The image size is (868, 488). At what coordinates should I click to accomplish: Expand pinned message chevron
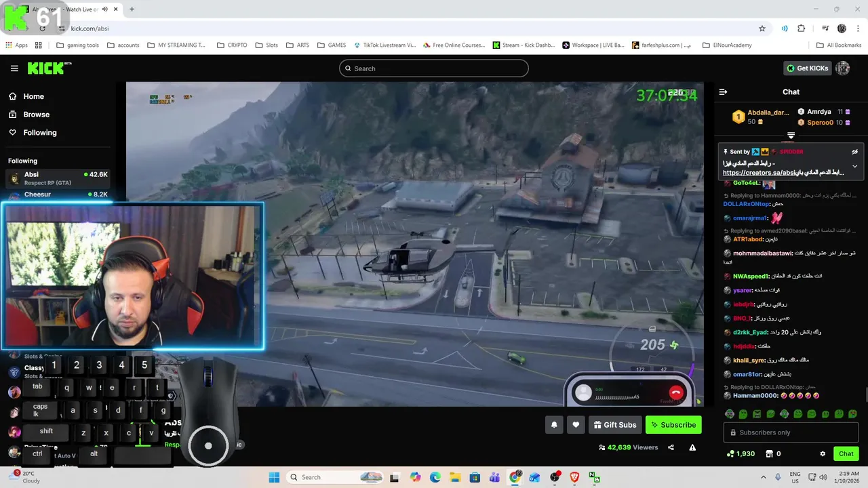pyautogui.click(x=854, y=166)
